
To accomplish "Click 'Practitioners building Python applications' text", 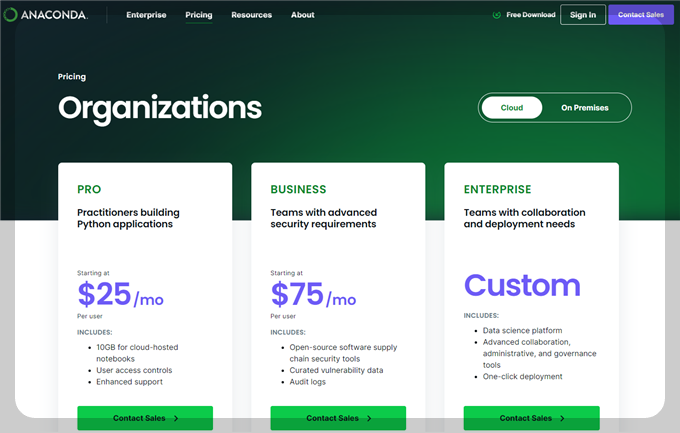I will point(128,218).
